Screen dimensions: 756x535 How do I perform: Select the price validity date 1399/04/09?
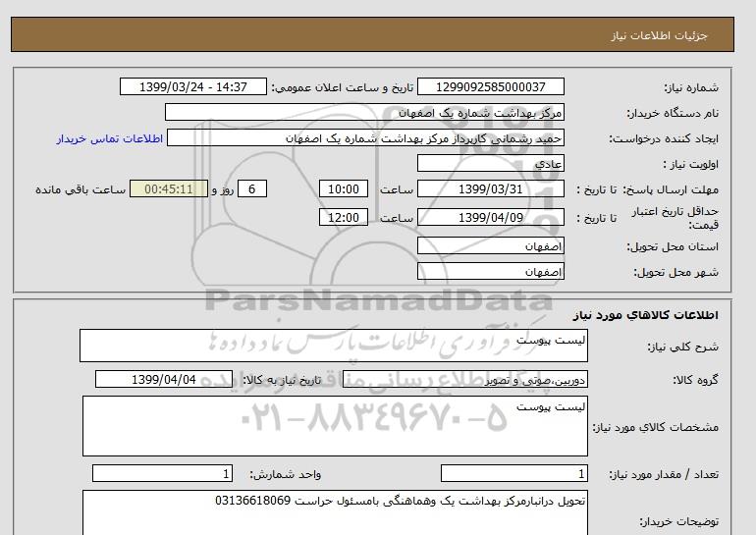[x=490, y=217]
